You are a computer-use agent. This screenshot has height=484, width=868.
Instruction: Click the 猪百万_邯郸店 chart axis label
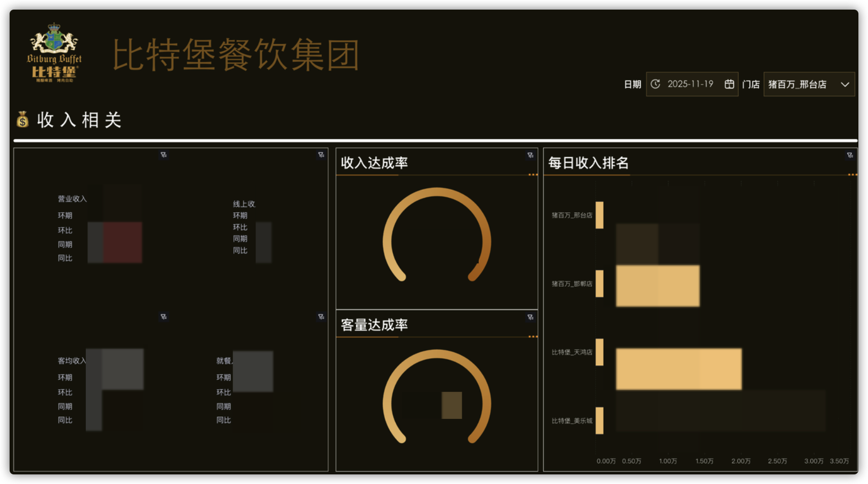(x=572, y=284)
